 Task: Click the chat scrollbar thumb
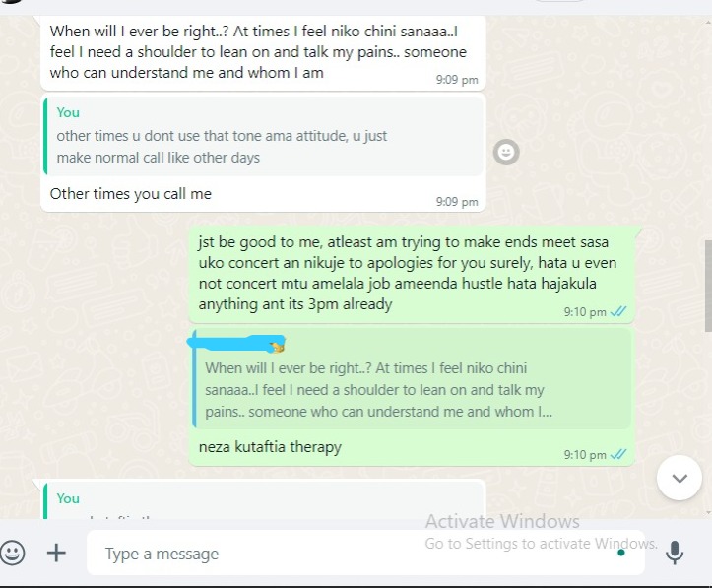[x=708, y=286]
